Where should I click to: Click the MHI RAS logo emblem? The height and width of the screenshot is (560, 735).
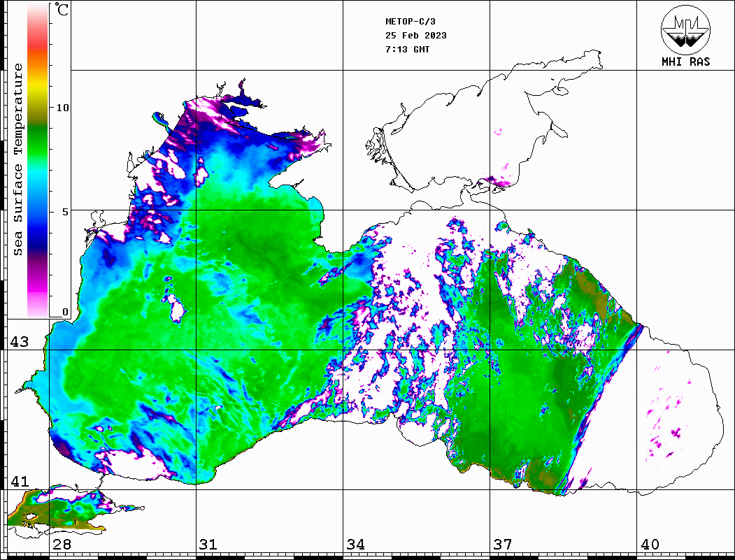[x=685, y=29]
